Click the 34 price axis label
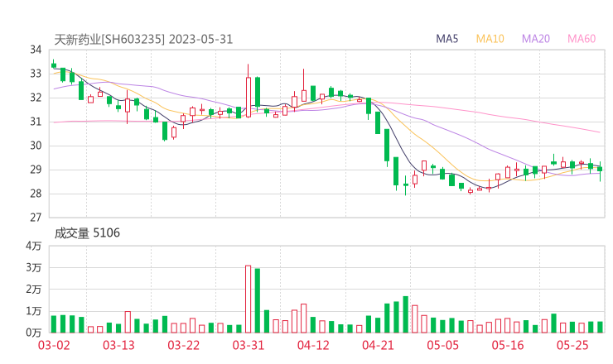The height and width of the screenshot is (364, 613). coord(36,50)
